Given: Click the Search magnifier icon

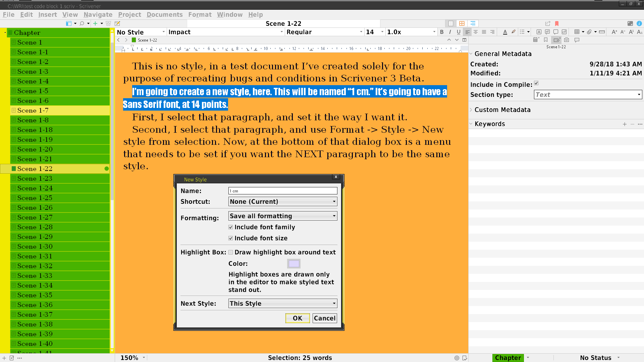Looking at the screenshot, I should coord(82,23).
